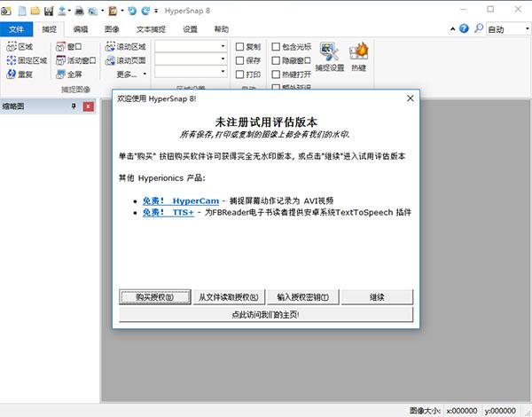The height and width of the screenshot is (417, 532).
Task: Enable the 热键打开 checkbox
Action: click(276, 75)
